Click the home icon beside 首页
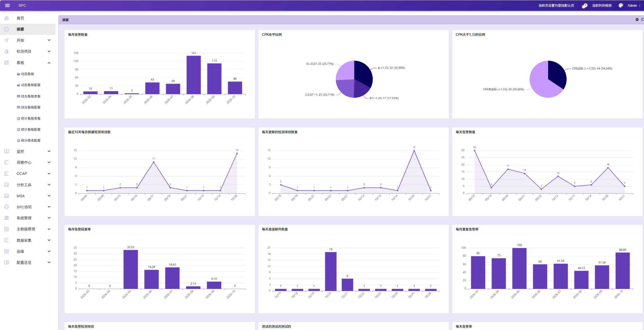Viewport: 644px width, 330px height. [x=7, y=18]
